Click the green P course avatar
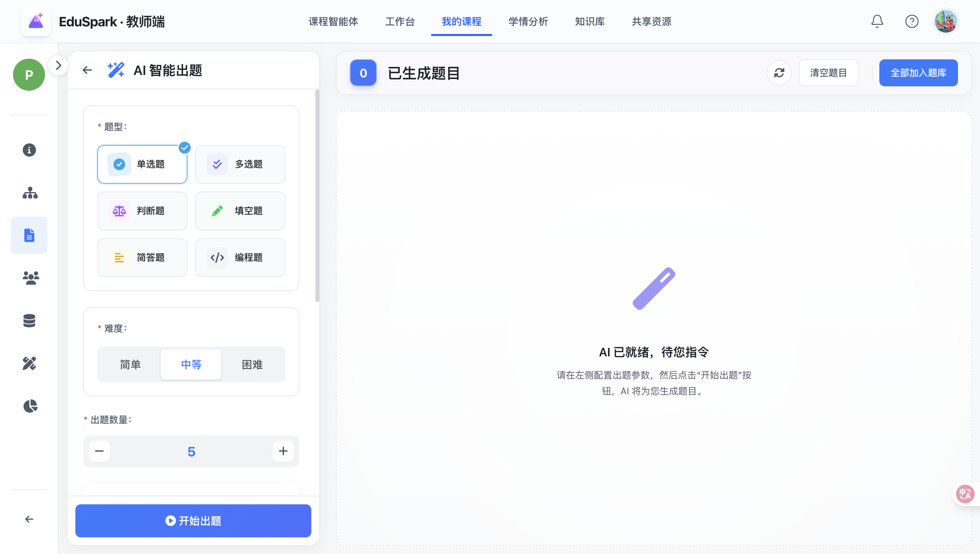Image resolution: width=980 pixels, height=554 pixels. (x=29, y=75)
